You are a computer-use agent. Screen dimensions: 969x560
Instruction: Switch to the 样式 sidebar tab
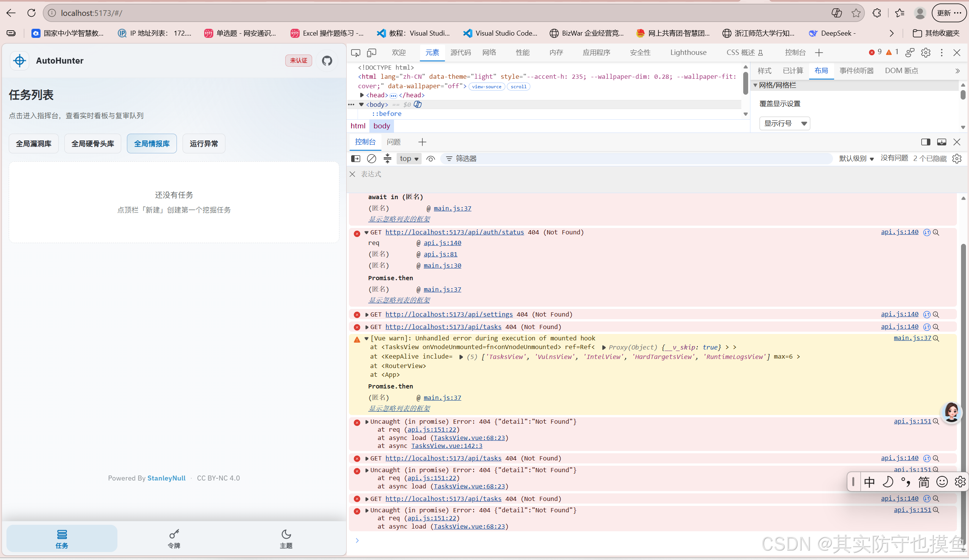[x=764, y=71]
